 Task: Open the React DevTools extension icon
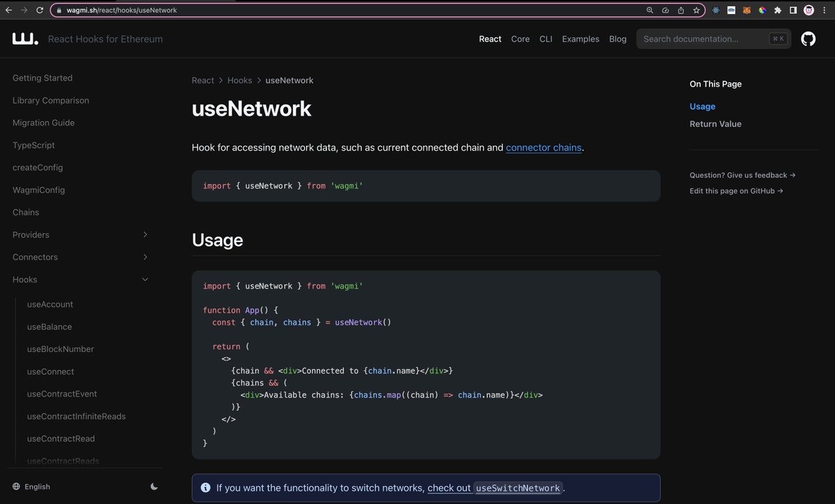[x=716, y=10]
